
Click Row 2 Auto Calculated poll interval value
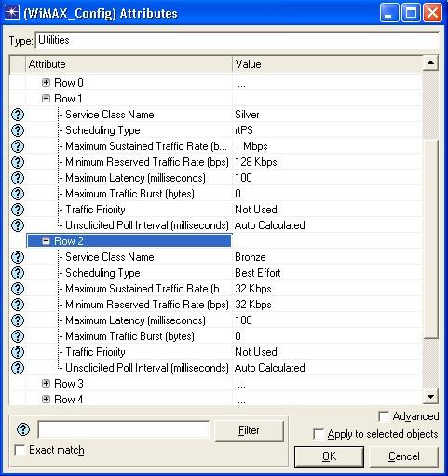[x=270, y=368]
